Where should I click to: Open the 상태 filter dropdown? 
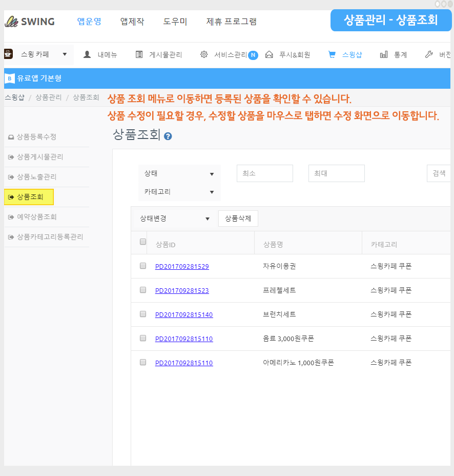click(179, 174)
